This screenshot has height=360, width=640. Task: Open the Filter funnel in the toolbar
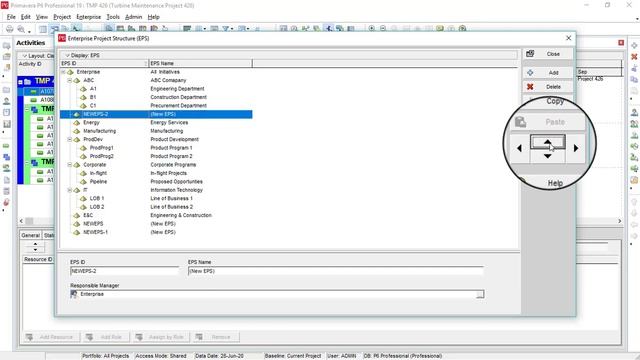pyautogui.click(x=225, y=29)
